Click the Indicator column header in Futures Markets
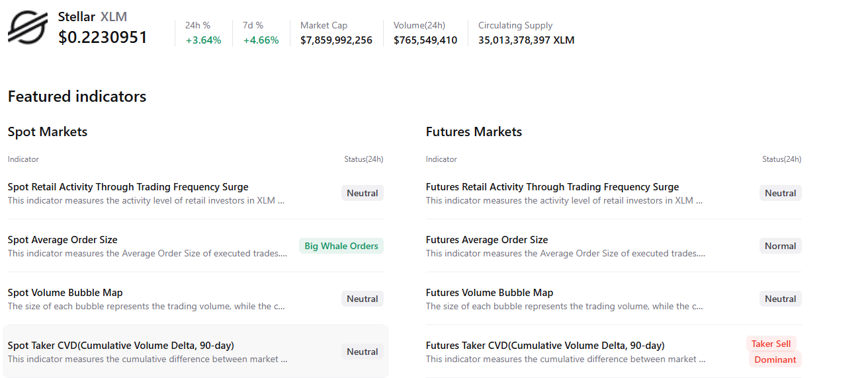868x378 pixels. click(x=441, y=159)
